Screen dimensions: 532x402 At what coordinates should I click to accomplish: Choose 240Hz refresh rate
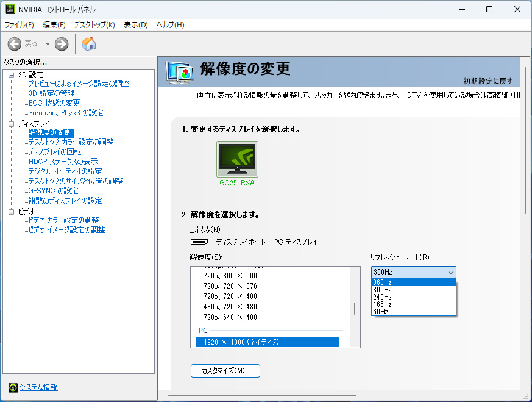(x=414, y=297)
